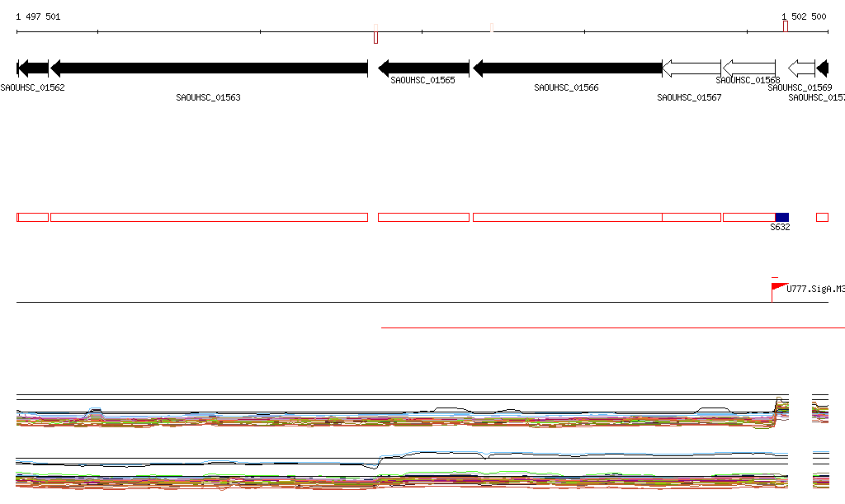Click the 1 502 500 end coordinate
Viewport: 845px width, 504px height.
click(804, 16)
